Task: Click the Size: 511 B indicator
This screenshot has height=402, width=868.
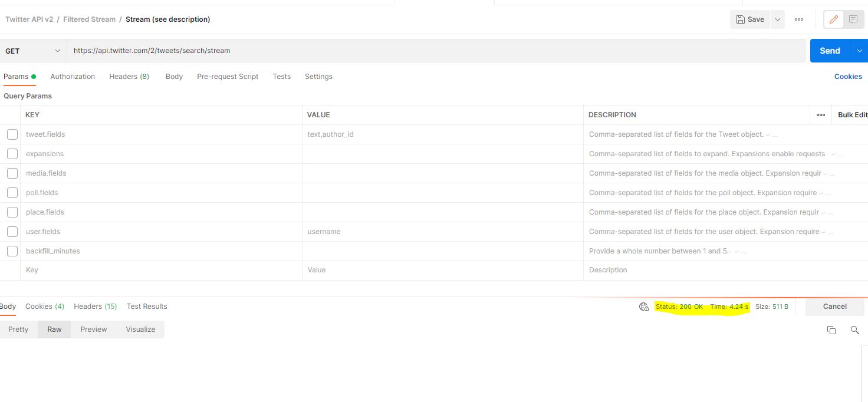Action: click(771, 307)
